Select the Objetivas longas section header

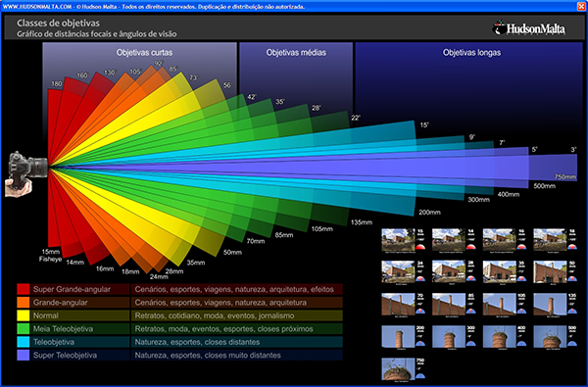pos(471,53)
